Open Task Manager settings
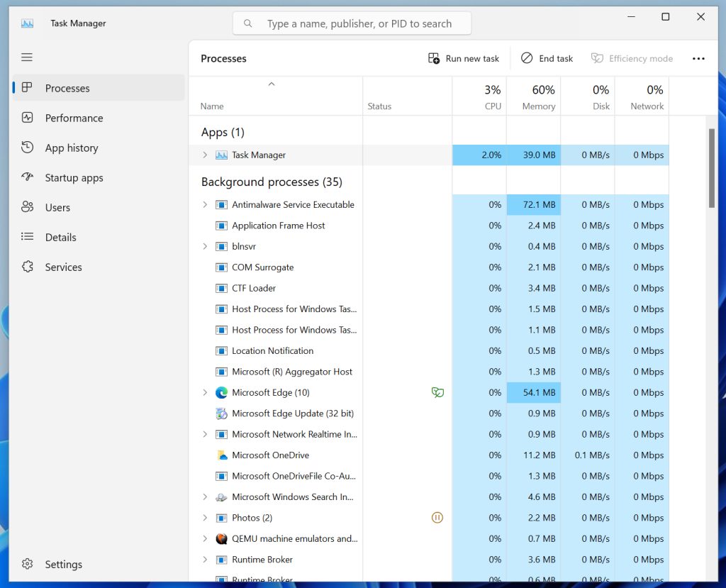 pyautogui.click(x=63, y=564)
